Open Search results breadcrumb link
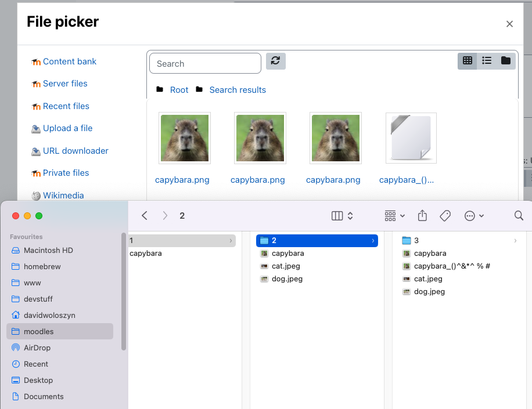 pos(238,90)
